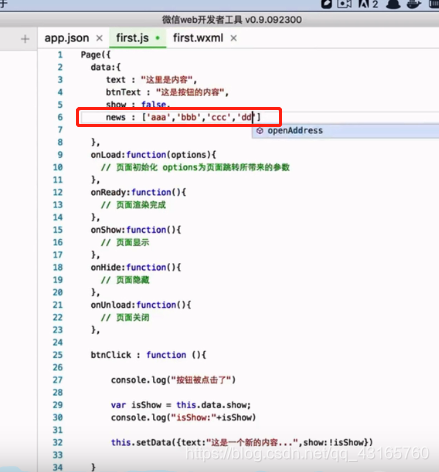This screenshot has height=472, width=439.
Task: Click the plus icon to add a file
Action: pyautogui.click(x=25, y=39)
